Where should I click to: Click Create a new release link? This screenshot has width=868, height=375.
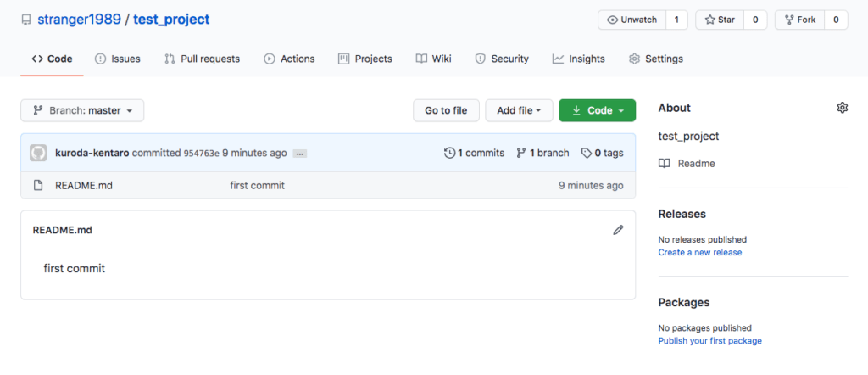(x=699, y=252)
